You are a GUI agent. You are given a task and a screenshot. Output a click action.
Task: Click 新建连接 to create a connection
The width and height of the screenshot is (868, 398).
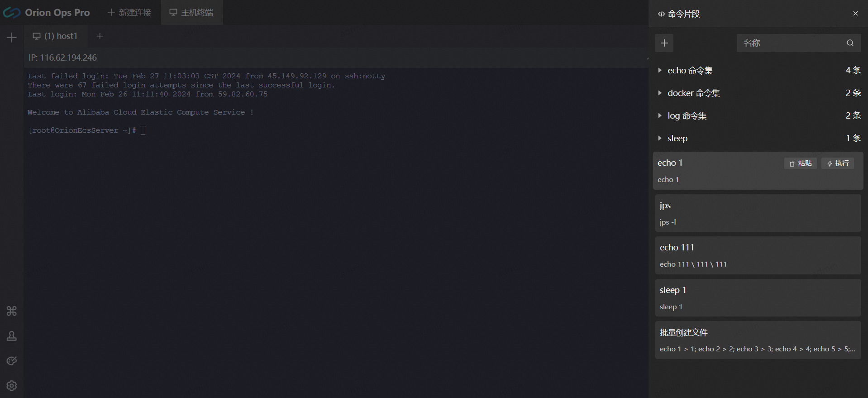(129, 13)
